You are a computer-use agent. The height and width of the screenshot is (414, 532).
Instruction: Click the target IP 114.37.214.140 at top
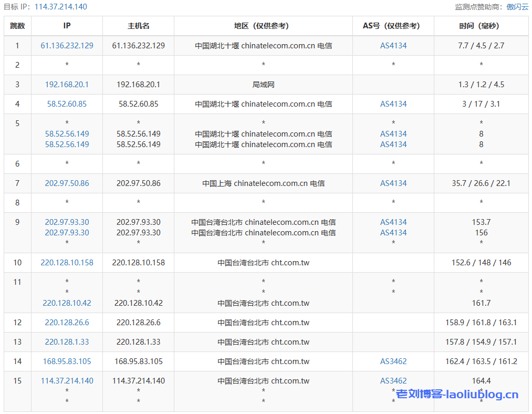(x=60, y=7)
